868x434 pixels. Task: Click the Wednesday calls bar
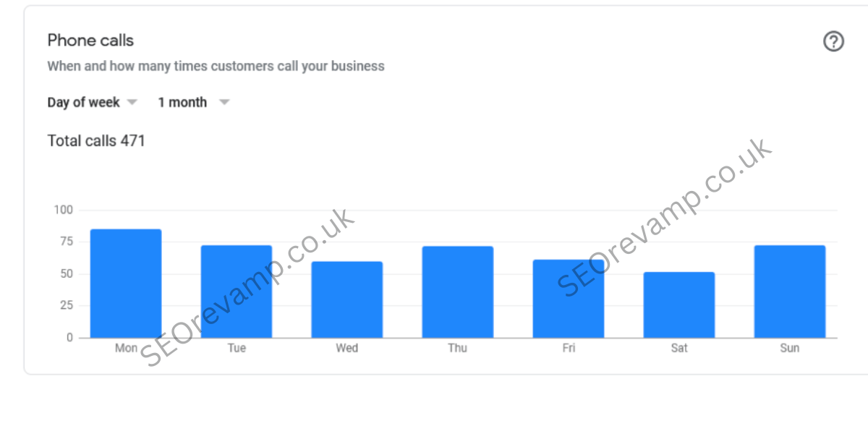click(347, 299)
